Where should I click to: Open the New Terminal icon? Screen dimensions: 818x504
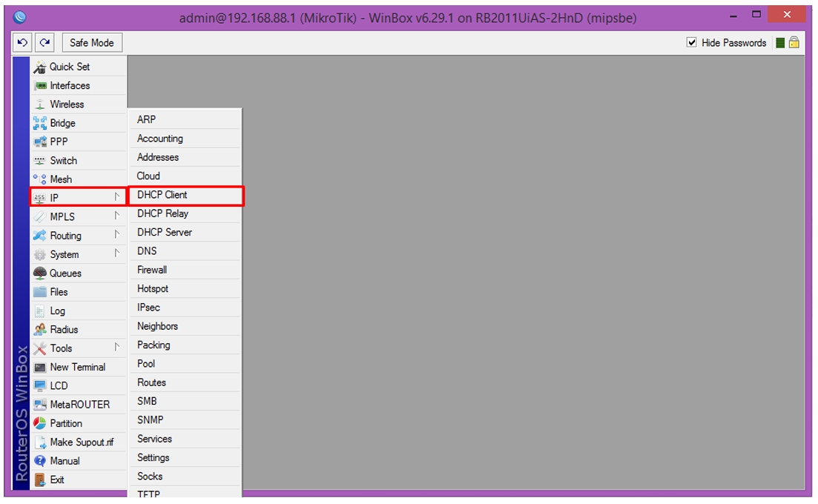pos(39,367)
